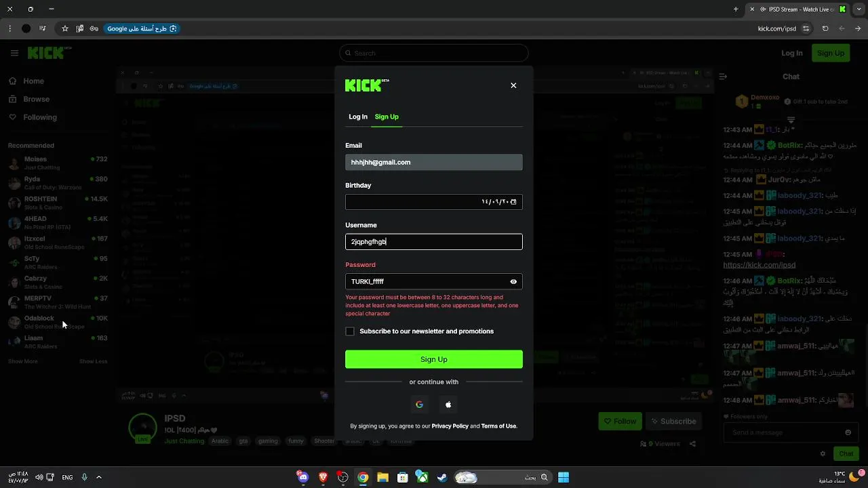Click the Google Lens ask button
Viewport: 868px width, 488px height.
click(x=142, y=28)
